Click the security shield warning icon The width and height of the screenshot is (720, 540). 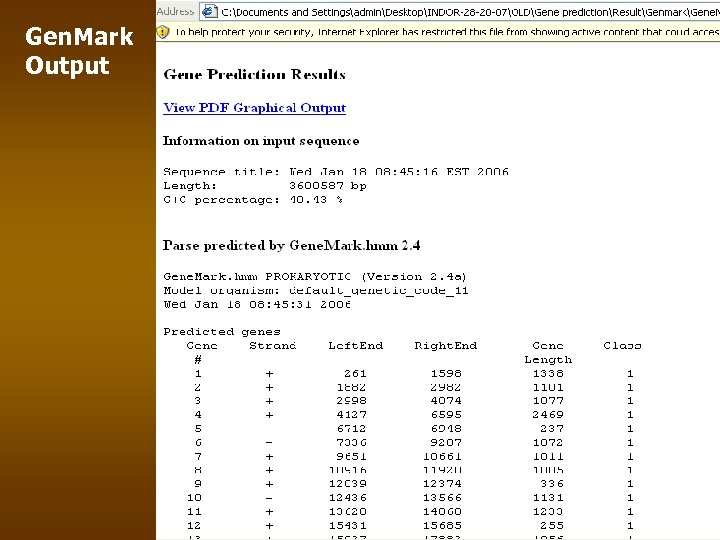[163, 32]
